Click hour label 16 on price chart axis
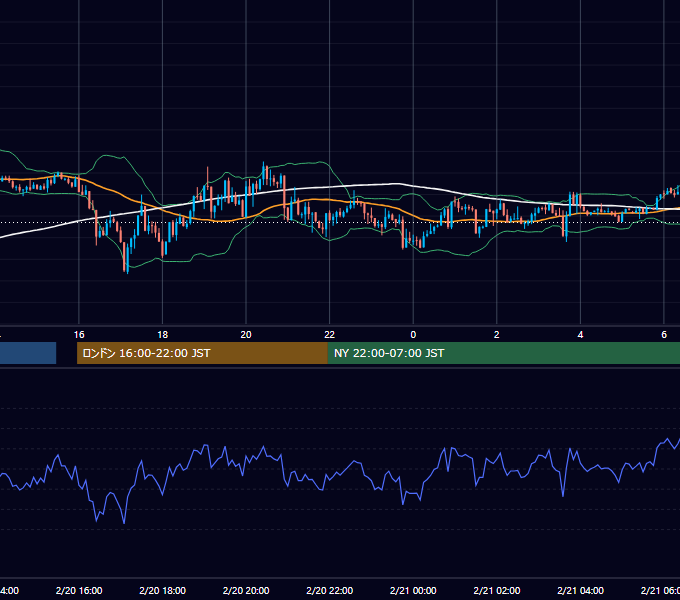Viewport: 680px width, 600px height. click(79, 335)
